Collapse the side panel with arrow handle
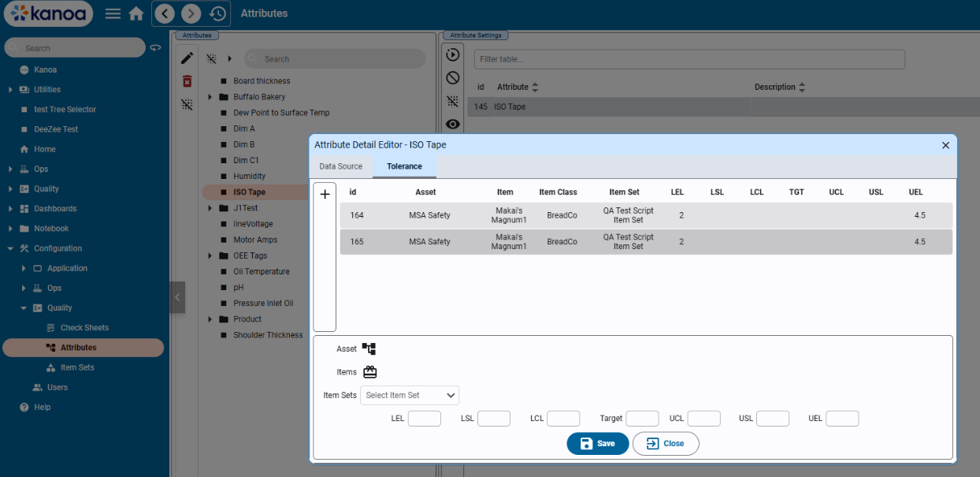Screen dimensions: 980x477 pyautogui.click(x=177, y=297)
